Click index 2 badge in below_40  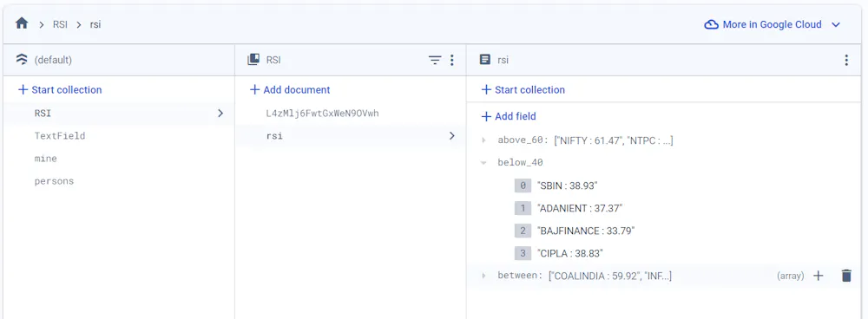point(523,231)
